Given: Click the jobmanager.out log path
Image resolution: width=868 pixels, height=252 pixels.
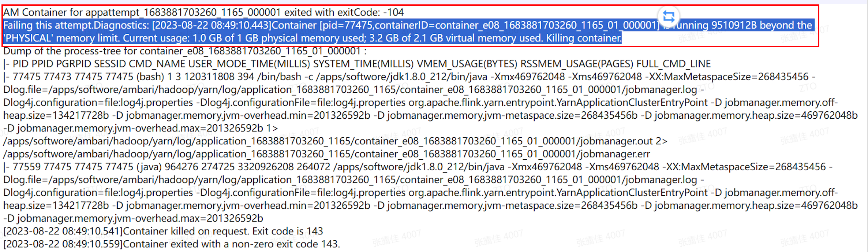Looking at the screenshot, I should 328,141.
